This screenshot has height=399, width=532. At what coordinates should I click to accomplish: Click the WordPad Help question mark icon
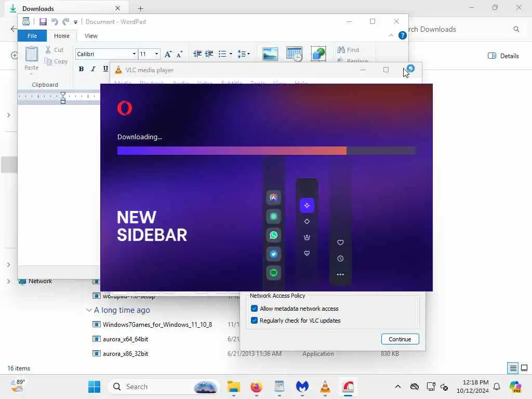point(403,35)
